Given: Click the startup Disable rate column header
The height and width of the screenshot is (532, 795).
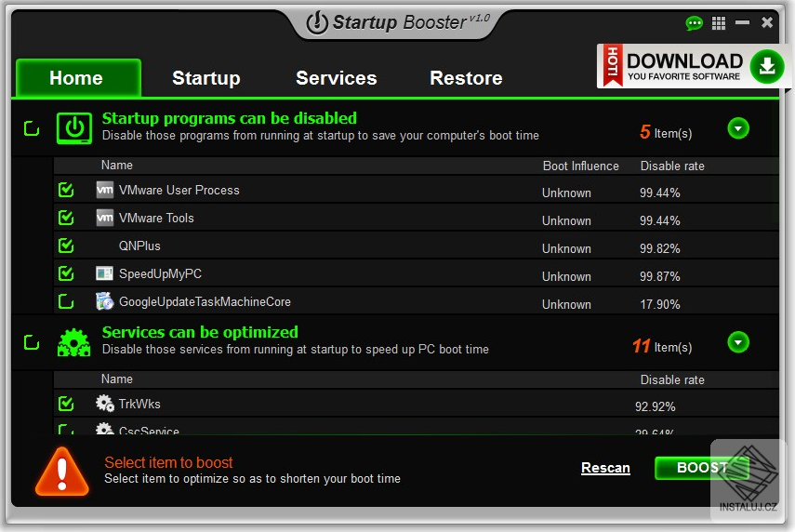Looking at the screenshot, I should click(x=672, y=166).
